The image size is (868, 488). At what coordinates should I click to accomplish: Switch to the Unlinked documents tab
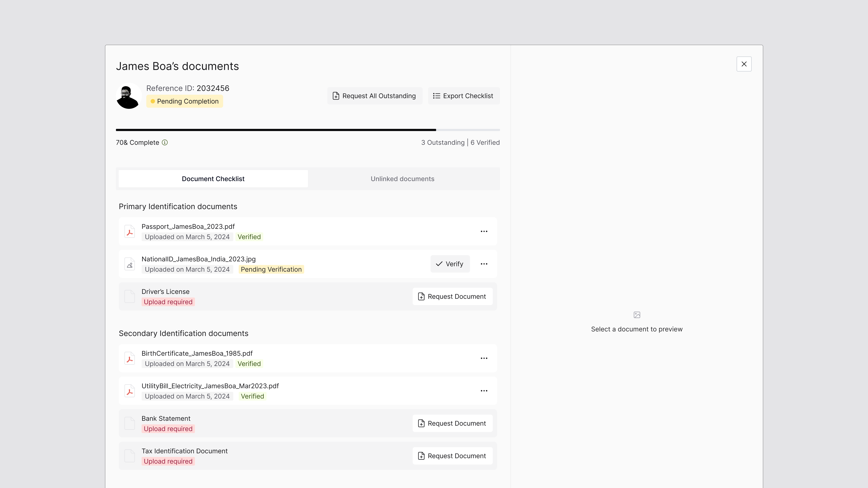(402, 179)
